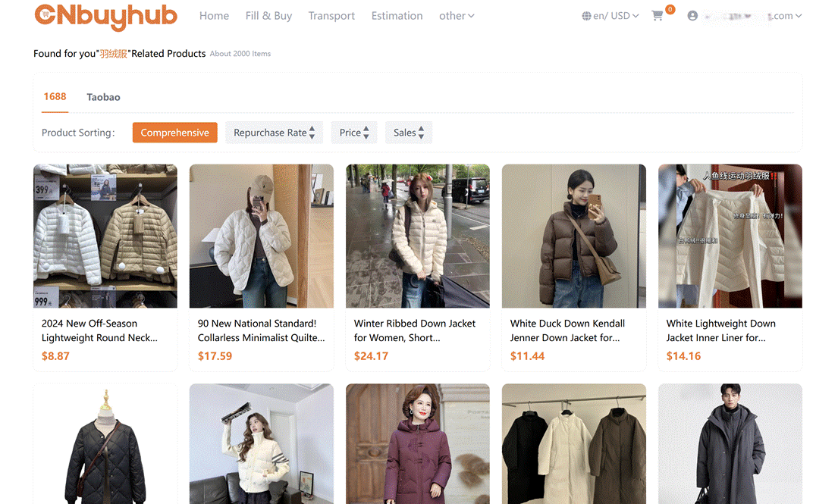Go to the Home page
The width and height of the screenshot is (838, 504).
[214, 16]
